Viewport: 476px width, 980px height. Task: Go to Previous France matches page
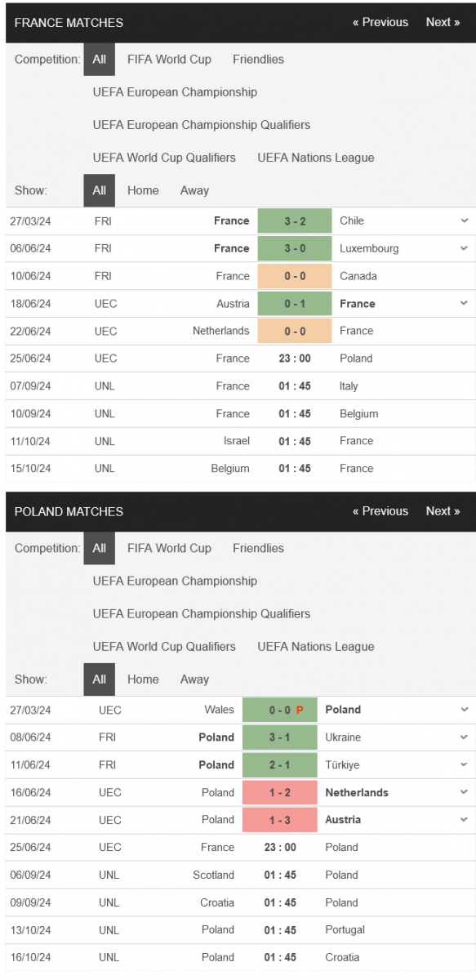(380, 22)
